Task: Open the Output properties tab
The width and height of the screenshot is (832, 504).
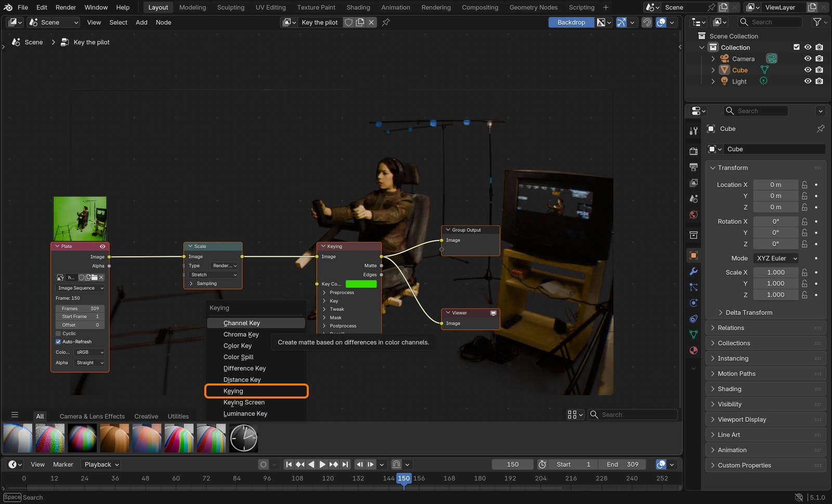Action: click(x=693, y=167)
